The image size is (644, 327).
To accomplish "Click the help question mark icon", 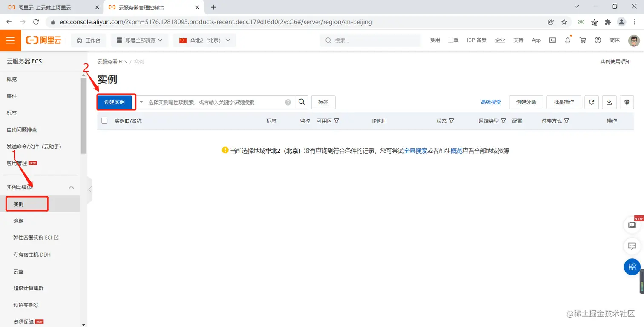I will pyautogui.click(x=598, y=40).
